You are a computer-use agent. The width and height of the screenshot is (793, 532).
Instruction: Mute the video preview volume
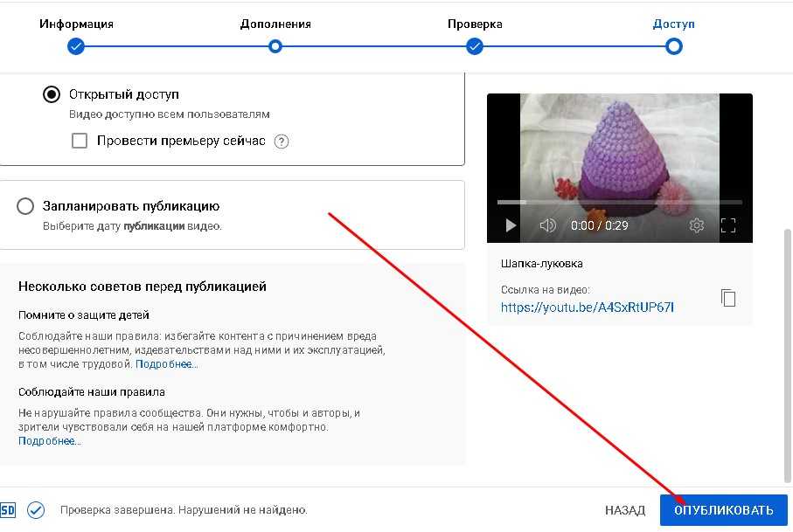point(548,225)
